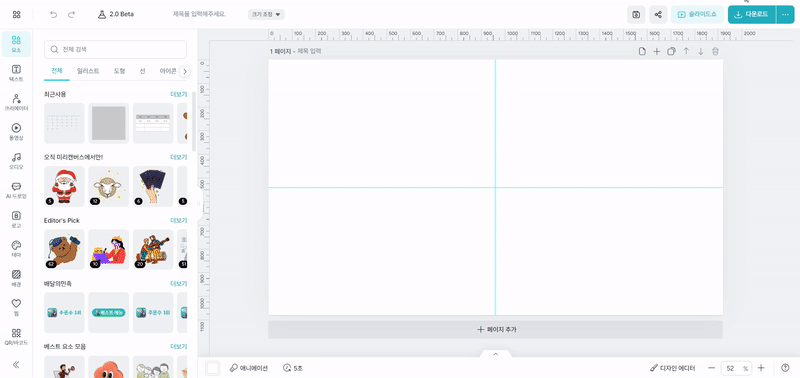Undo the last action

tap(54, 15)
